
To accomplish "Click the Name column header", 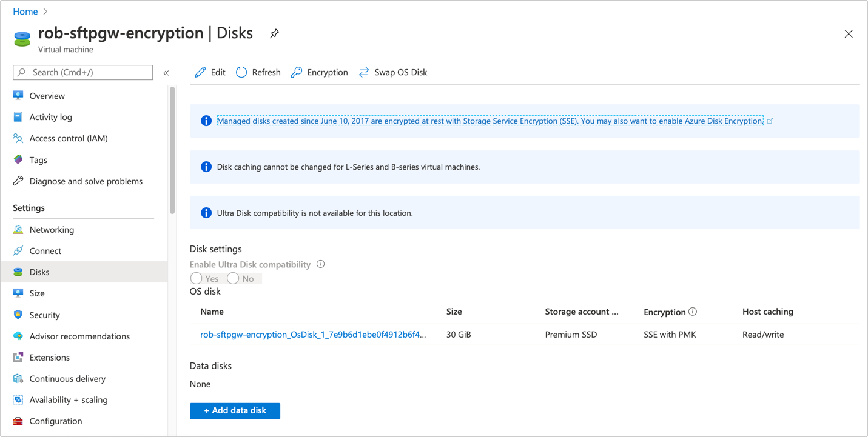I will (x=212, y=312).
